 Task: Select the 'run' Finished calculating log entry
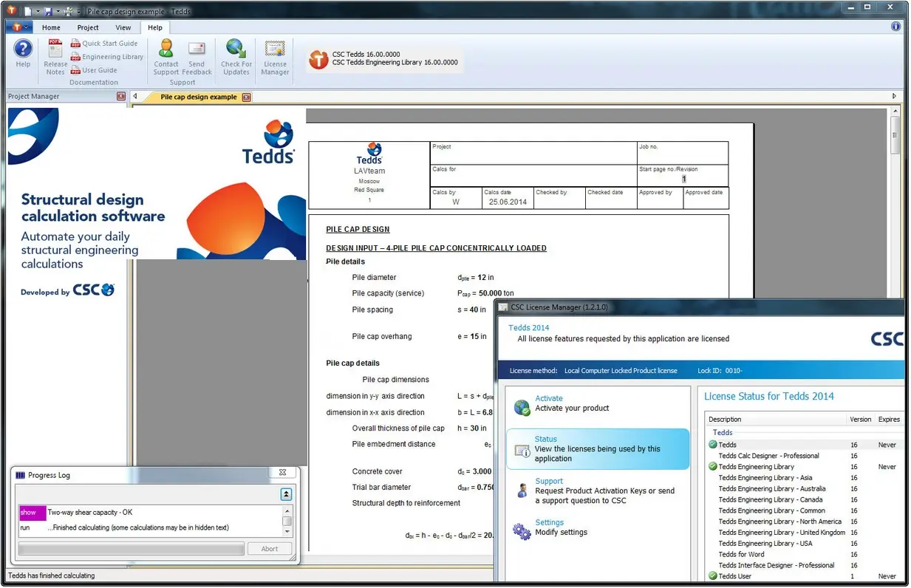150,527
